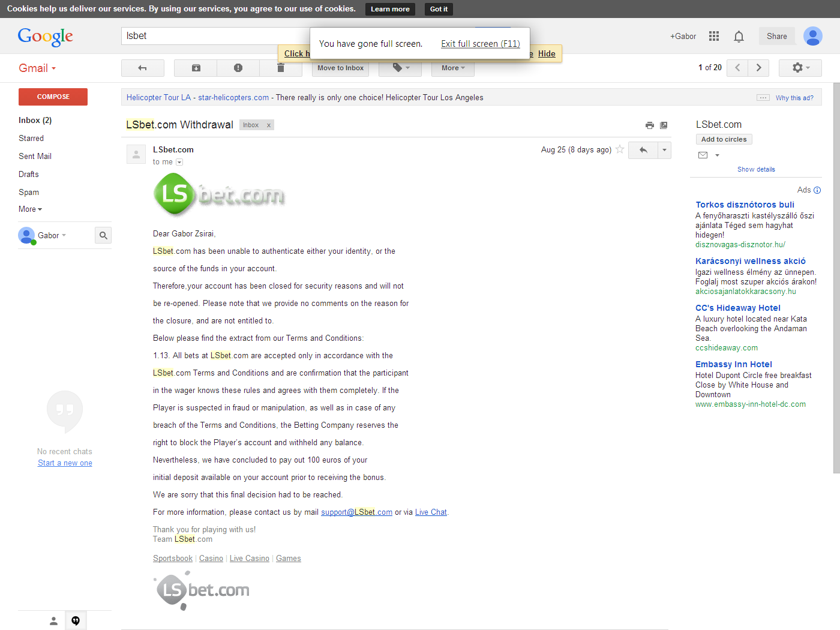Star the LSbet.com message
This screenshot has height=630, width=840.
(620, 149)
